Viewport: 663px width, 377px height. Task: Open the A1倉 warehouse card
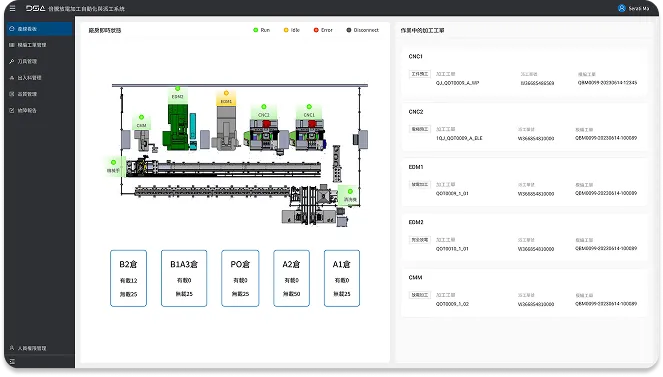(342, 278)
